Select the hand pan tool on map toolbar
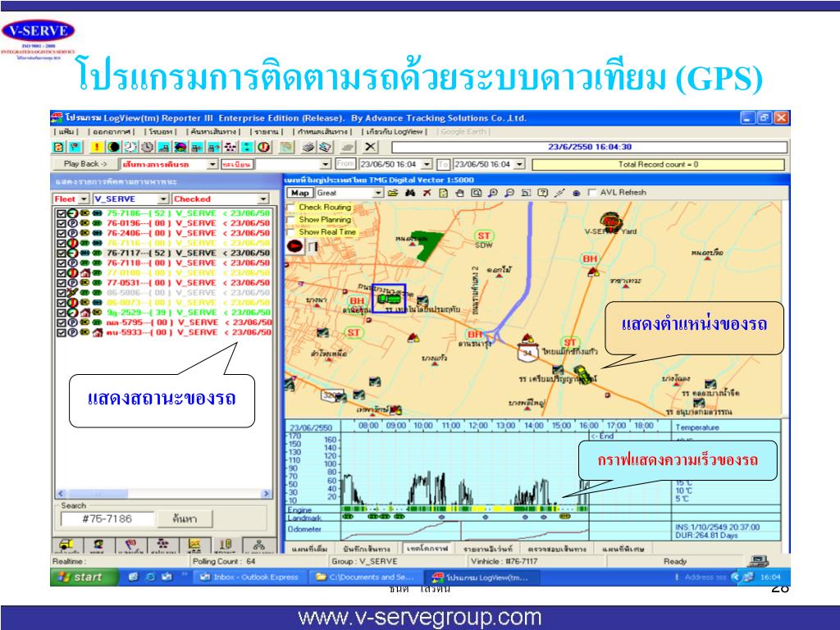 pyautogui.click(x=459, y=193)
